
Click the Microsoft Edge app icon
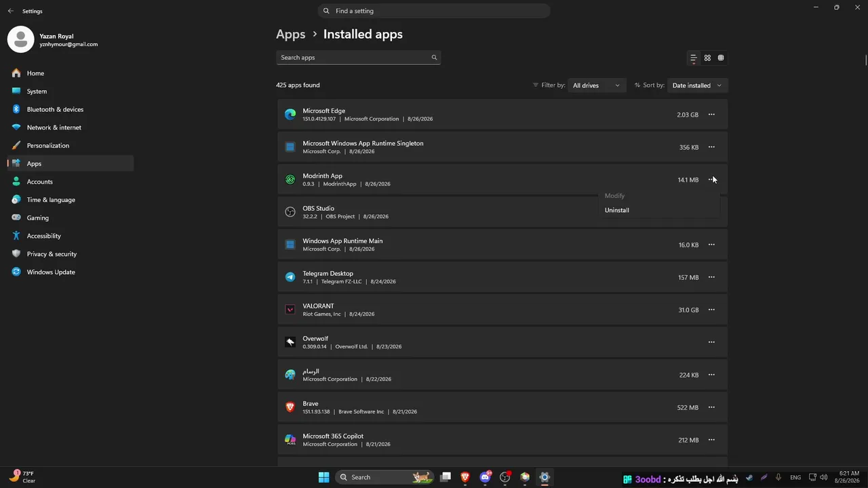tap(290, 115)
